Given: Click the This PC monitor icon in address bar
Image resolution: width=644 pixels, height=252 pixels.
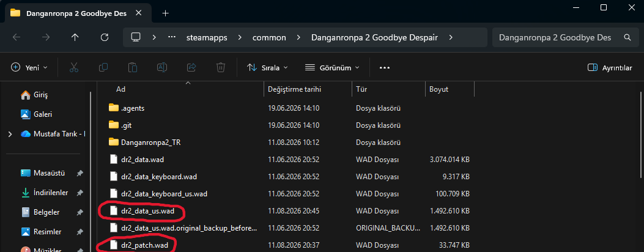Looking at the screenshot, I should [136, 37].
